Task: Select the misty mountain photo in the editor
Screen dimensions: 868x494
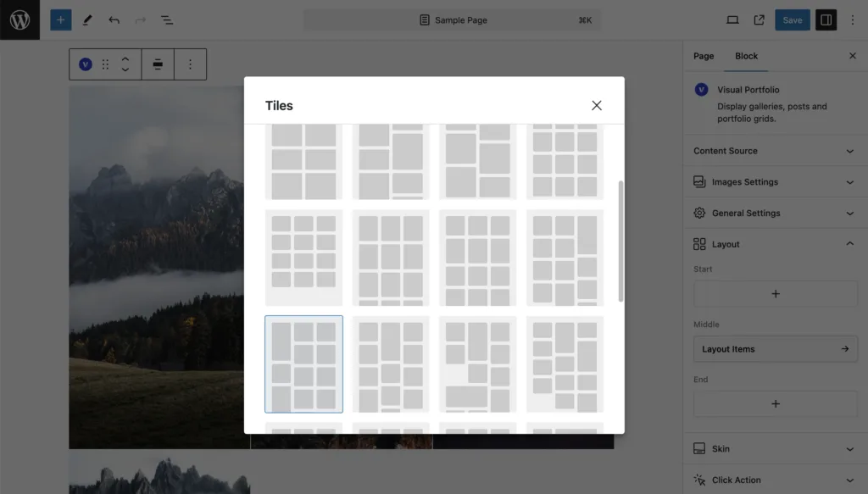Action: (x=156, y=267)
